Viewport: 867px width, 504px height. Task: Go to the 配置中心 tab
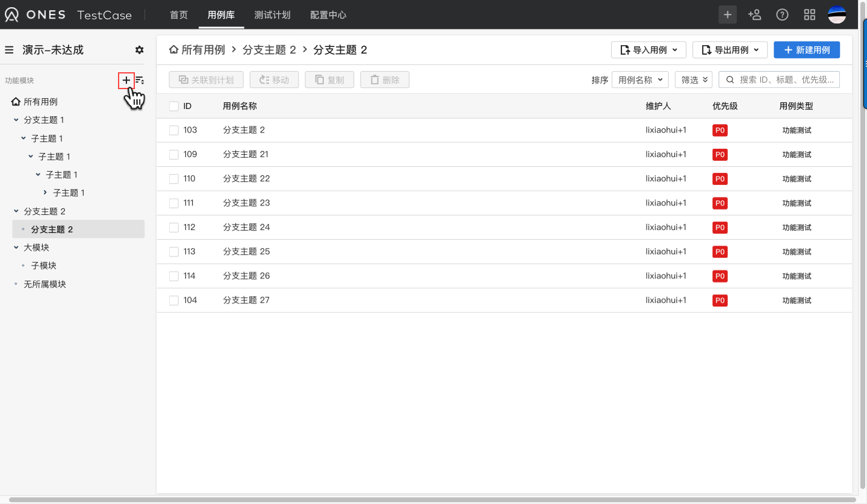[x=328, y=15]
